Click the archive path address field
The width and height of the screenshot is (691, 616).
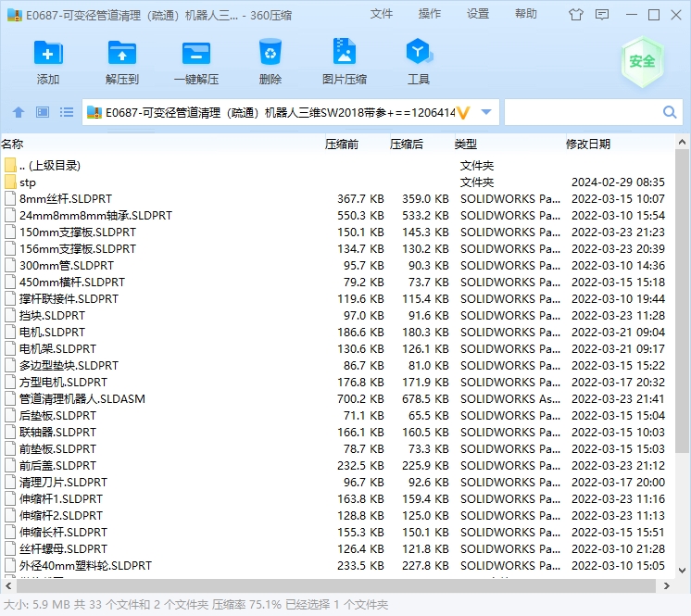[281, 112]
